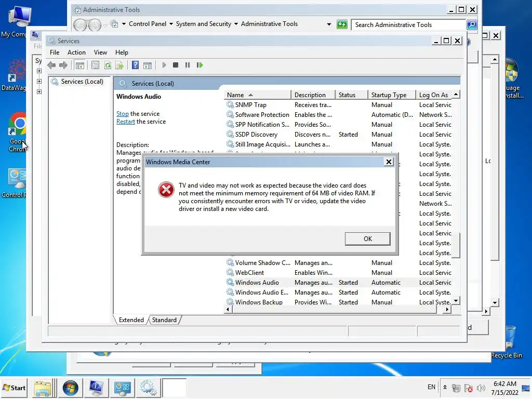Click Administrative Tools in the breadcrumb

[269, 24]
